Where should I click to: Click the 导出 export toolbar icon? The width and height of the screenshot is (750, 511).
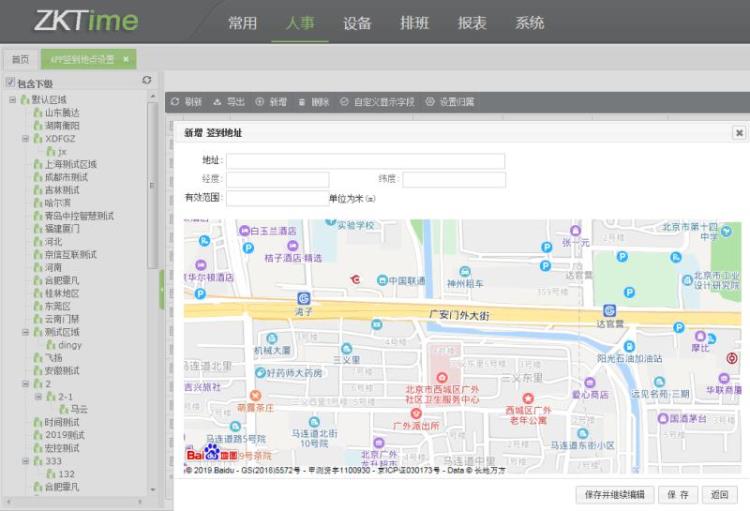click(x=218, y=102)
